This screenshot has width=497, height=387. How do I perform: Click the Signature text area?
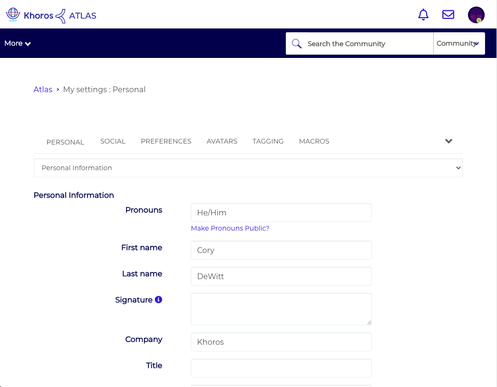pos(281,309)
